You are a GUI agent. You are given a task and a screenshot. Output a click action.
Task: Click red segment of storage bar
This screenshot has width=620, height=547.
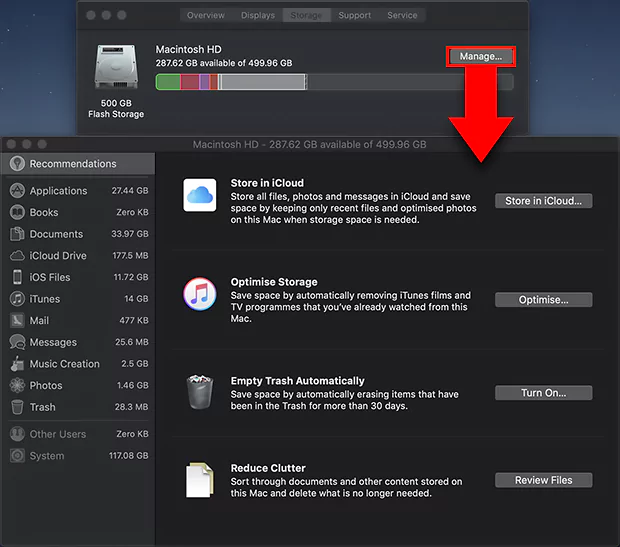click(190, 82)
